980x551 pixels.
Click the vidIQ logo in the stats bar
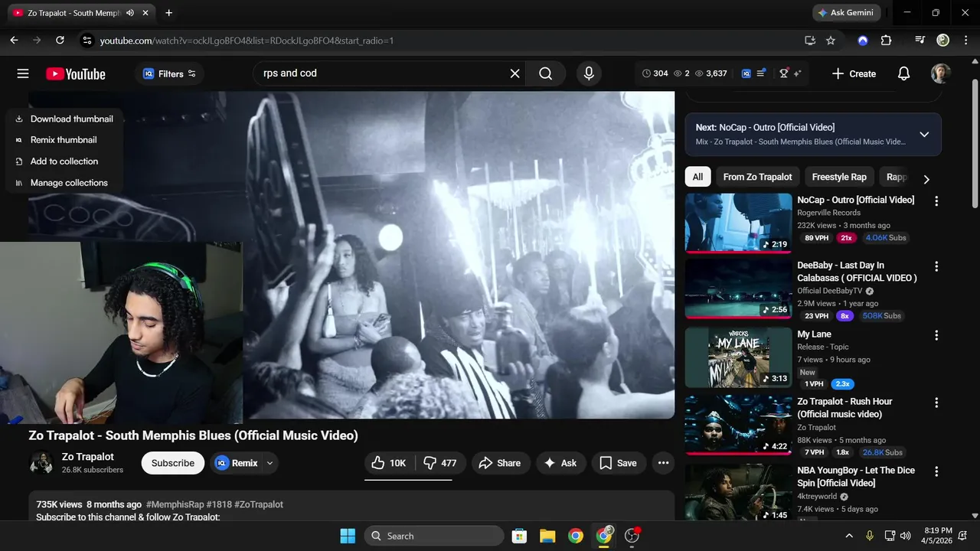(x=746, y=73)
